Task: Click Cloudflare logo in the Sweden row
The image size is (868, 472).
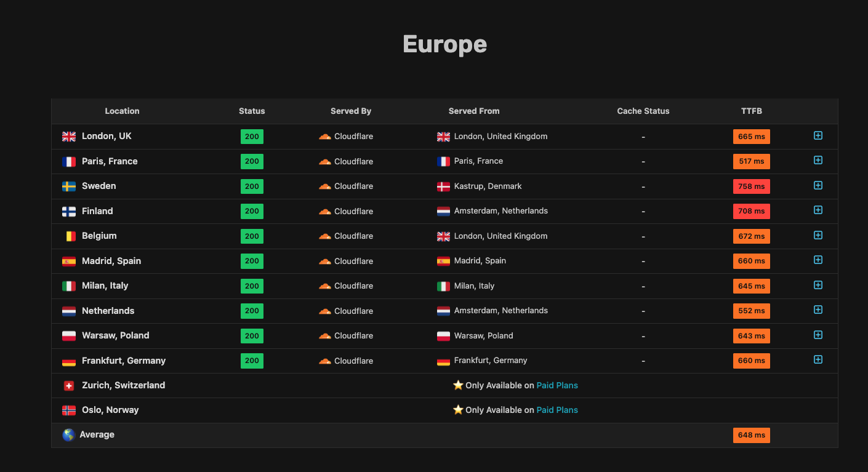Action: [x=325, y=186]
